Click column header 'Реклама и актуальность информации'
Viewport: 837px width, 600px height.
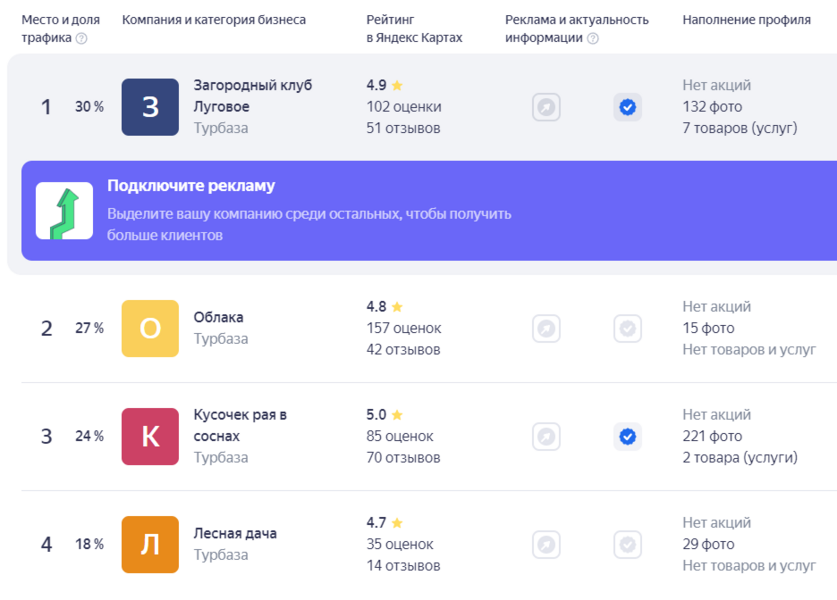click(577, 29)
